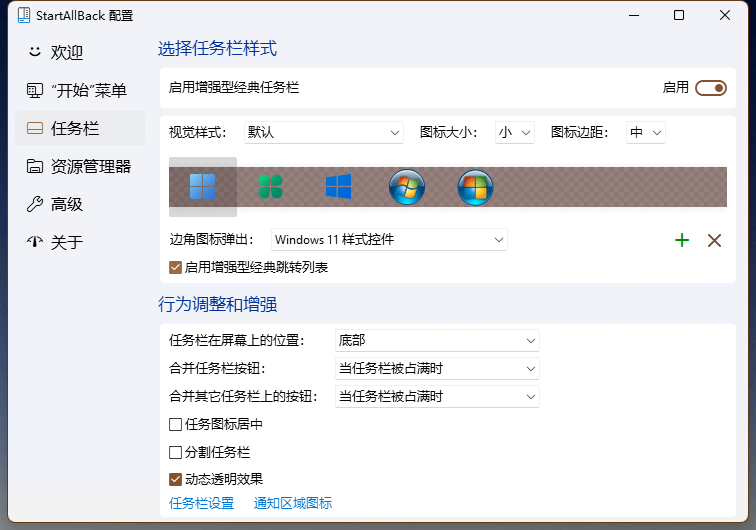This screenshot has width=756, height=530.
Task: Expand the 边角图标弹出 dropdown
Action: 389,240
